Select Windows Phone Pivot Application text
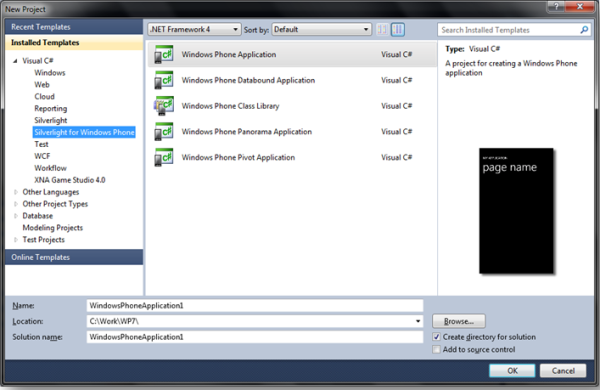Screen dimensions: 600x390 (238, 157)
